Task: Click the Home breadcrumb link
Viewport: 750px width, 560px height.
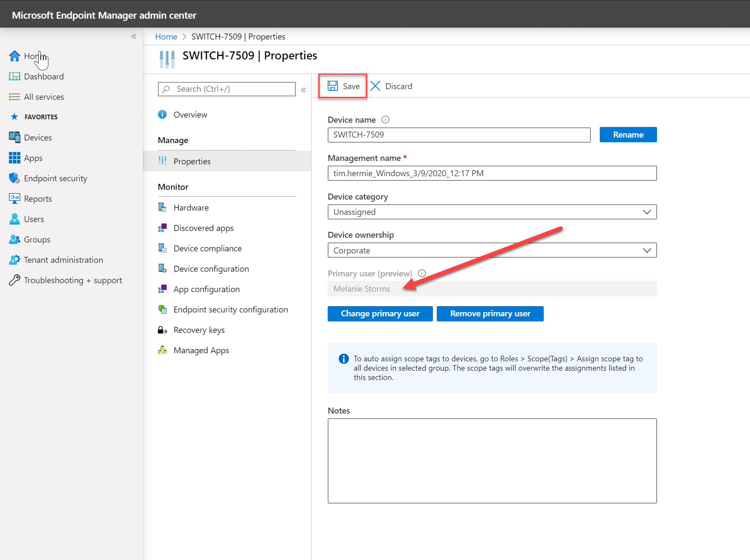Action: (166, 37)
